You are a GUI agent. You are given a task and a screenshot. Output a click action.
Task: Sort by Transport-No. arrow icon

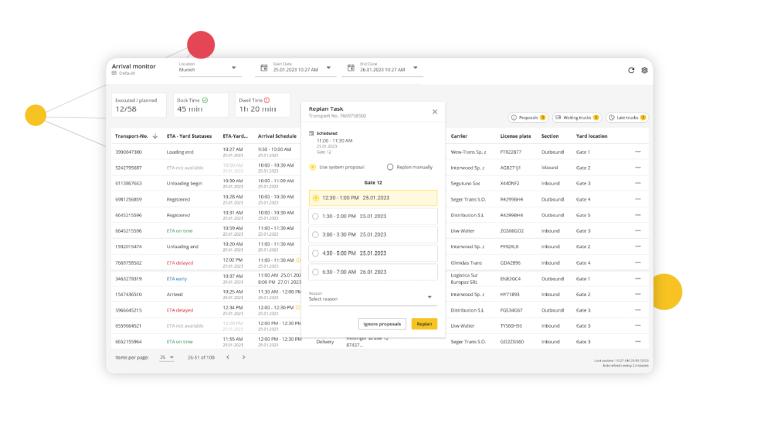pos(155,135)
